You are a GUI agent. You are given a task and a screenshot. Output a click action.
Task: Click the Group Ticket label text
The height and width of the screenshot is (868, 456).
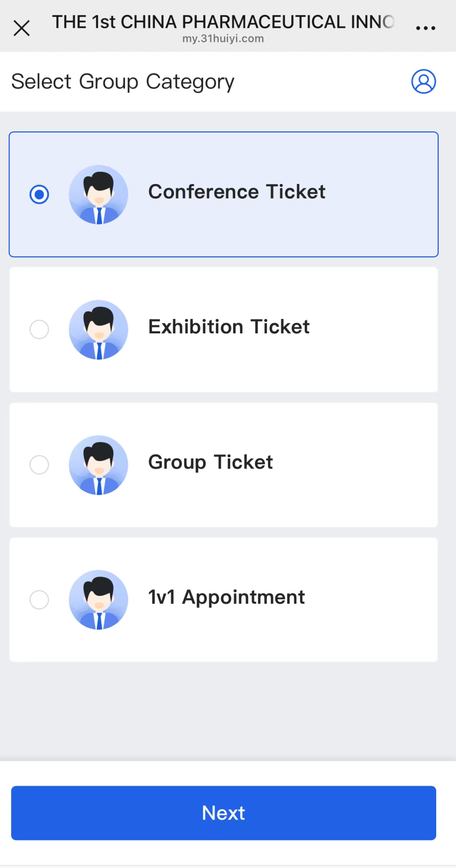tap(210, 462)
